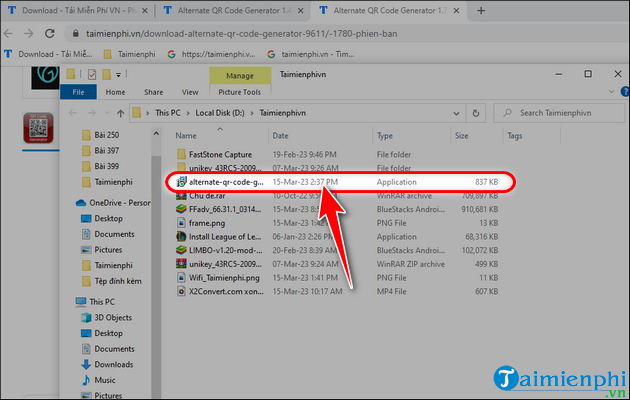Expand the This PC tree node
The image size is (630, 400).
click(x=67, y=301)
